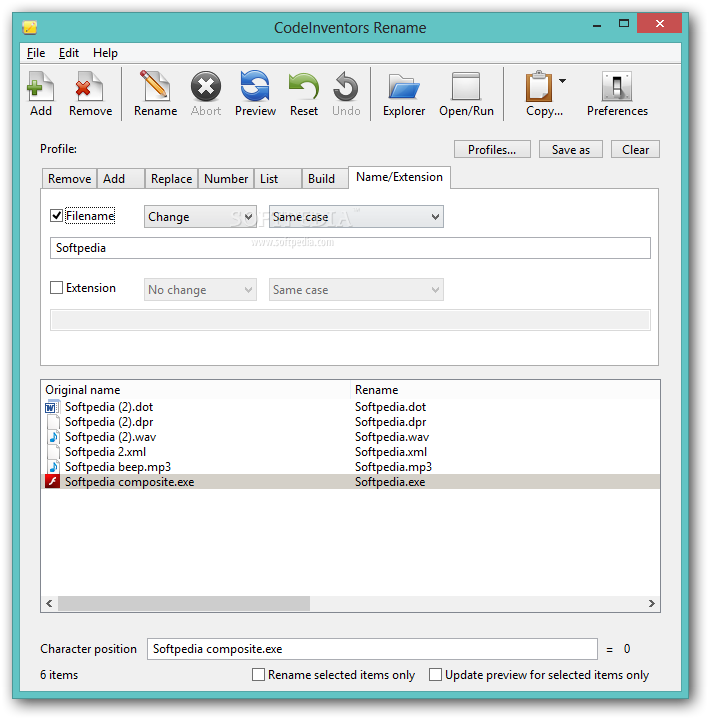Click the Word icon beside Softpedia (2).dot
Screen dimensions: 709x719
tap(52, 407)
